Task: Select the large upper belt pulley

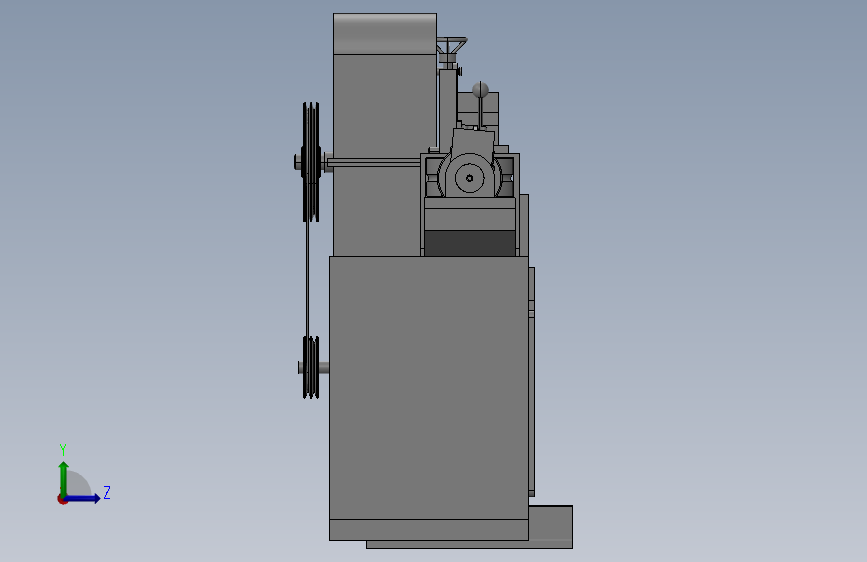Action: 311,162
